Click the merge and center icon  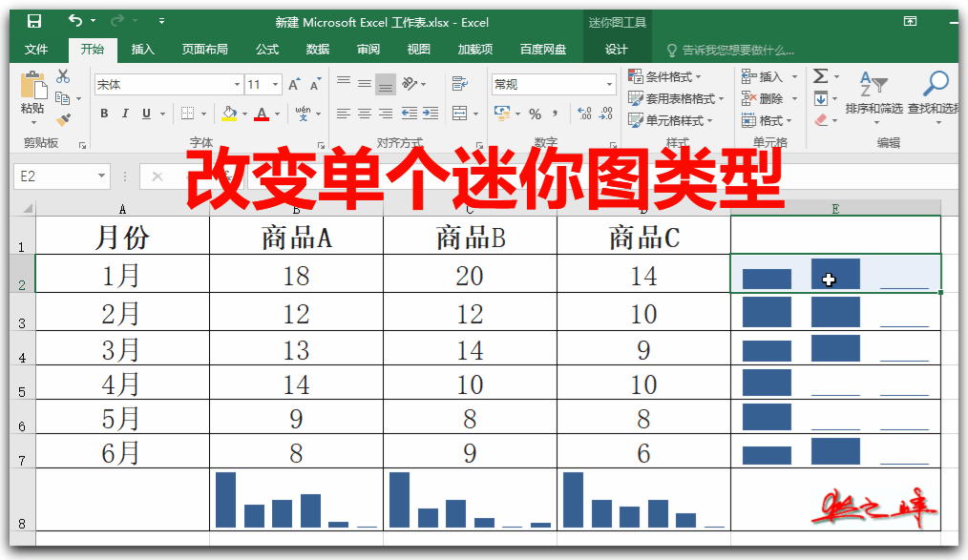coord(460,113)
